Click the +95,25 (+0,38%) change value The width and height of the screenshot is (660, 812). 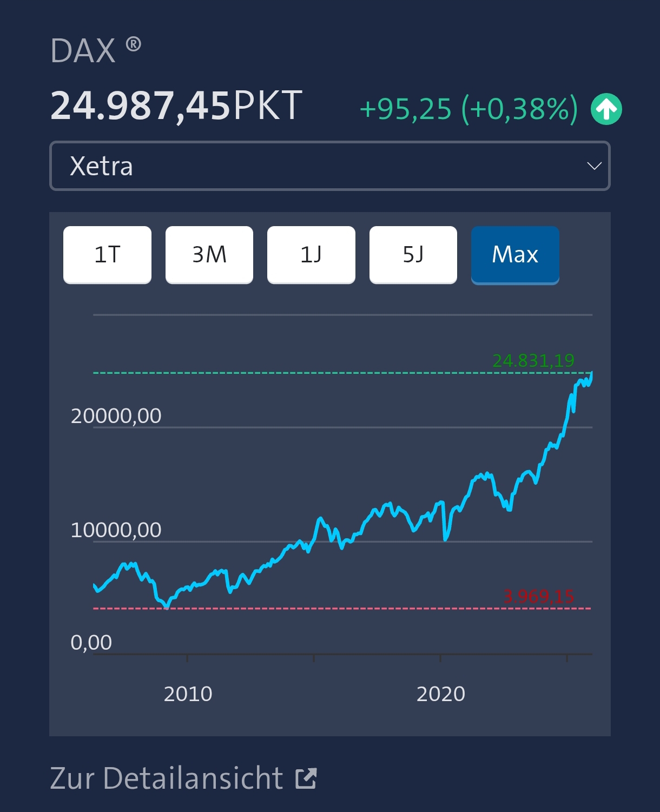468,109
